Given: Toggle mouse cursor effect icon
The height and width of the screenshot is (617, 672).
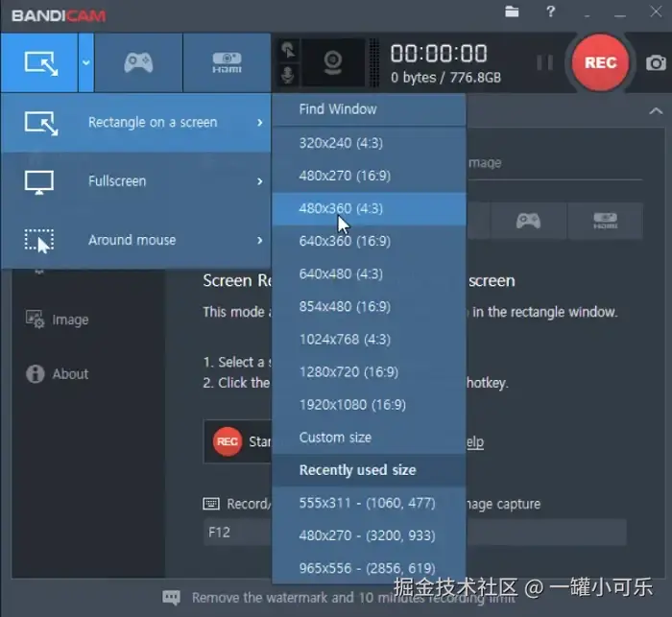Looking at the screenshot, I should 288,51.
